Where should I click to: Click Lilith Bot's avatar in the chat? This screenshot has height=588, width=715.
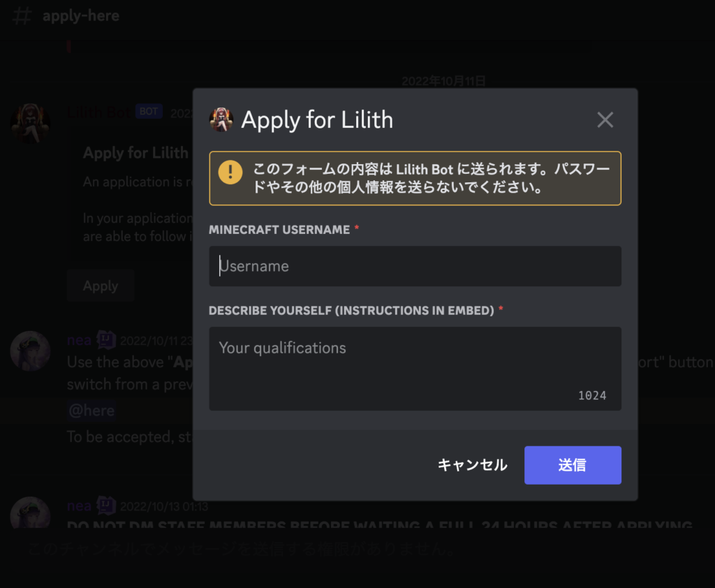point(30,124)
